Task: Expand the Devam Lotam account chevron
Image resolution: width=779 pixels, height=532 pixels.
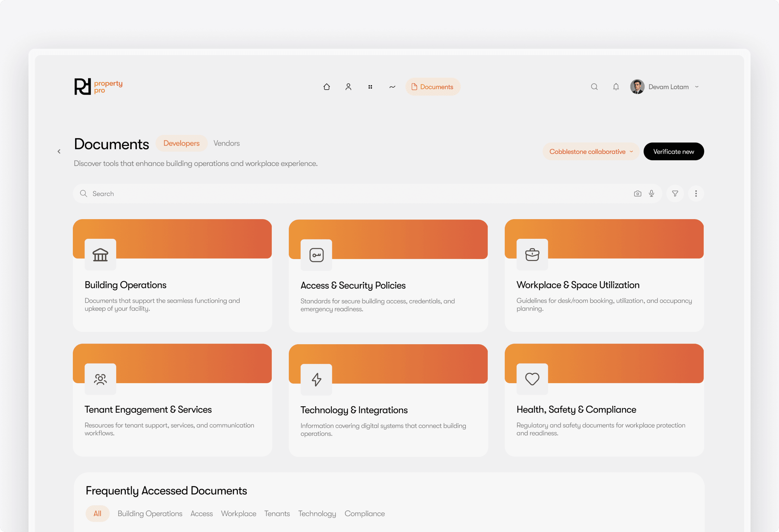Action: (x=697, y=87)
